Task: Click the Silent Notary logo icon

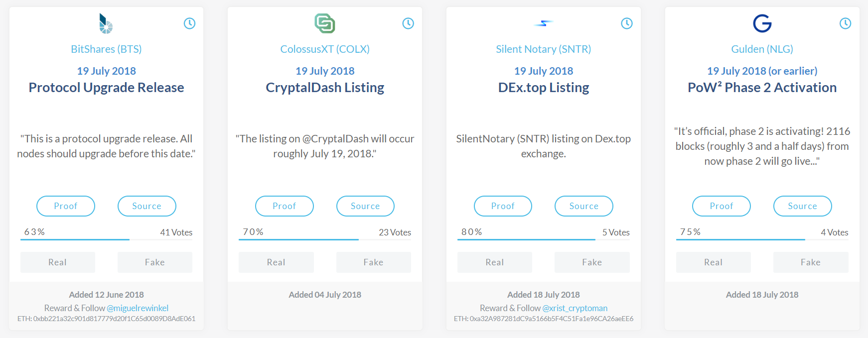Action: (543, 23)
